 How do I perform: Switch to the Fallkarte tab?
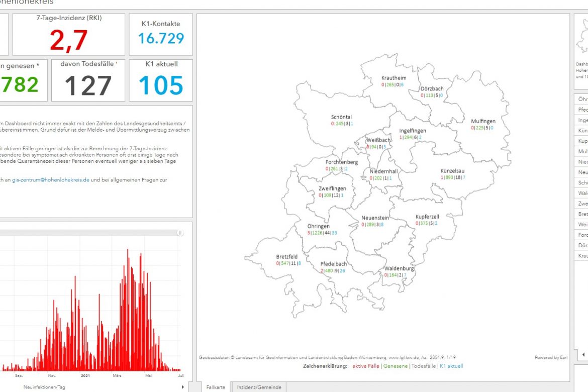click(216, 387)
